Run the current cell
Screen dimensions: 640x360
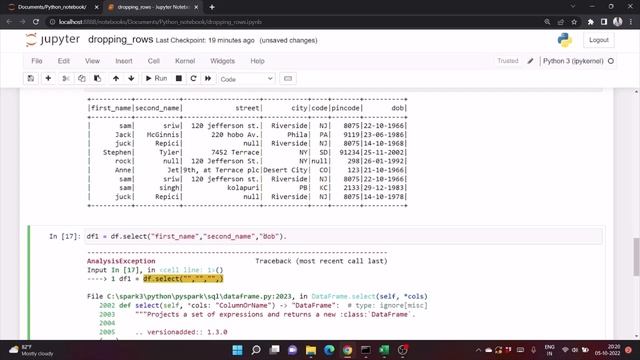156,78
